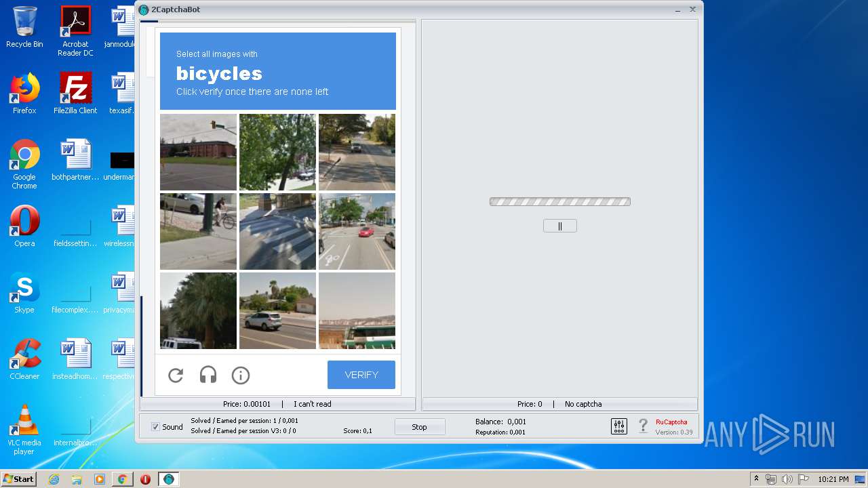Click the Reputation: 0,001 text
This screenshot has height=488, width=868.
(500, 432)
